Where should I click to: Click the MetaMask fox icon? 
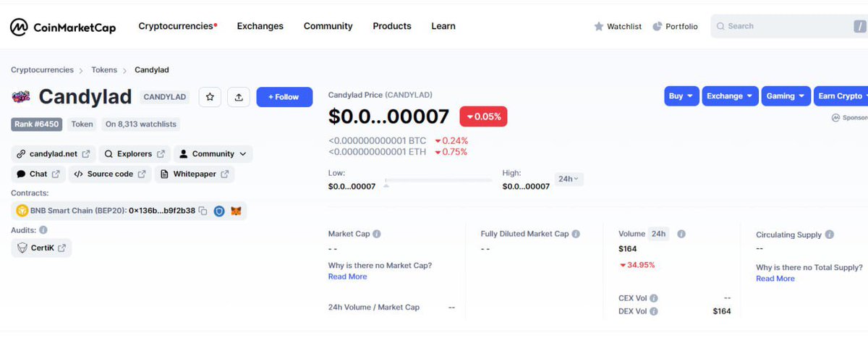coord(236,211)
